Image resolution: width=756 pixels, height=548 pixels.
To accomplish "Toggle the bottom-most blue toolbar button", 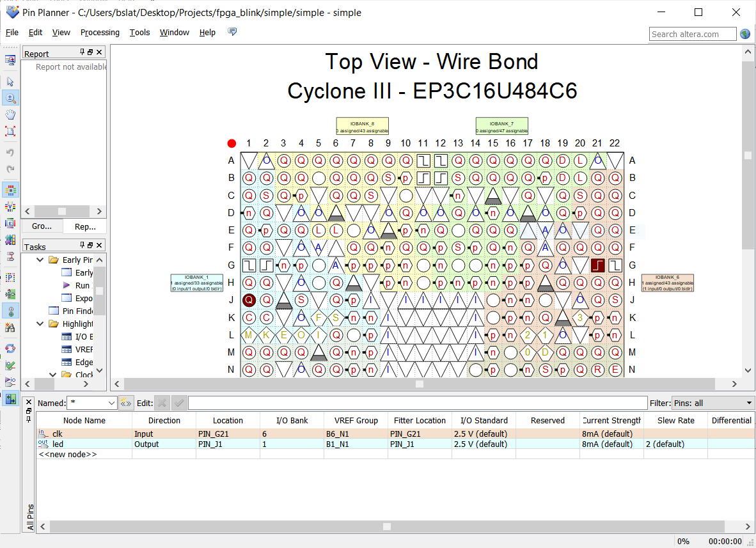I will pyautogui.click(x=10, y=398).
